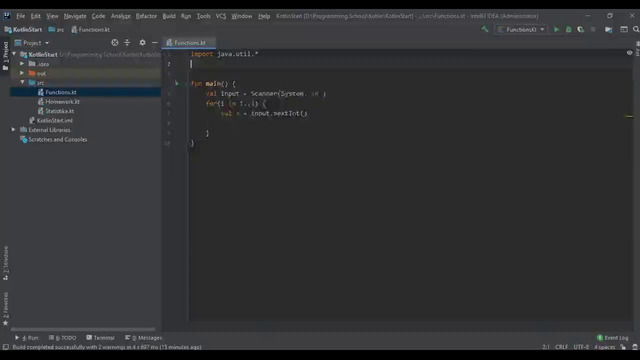Open the Build menu
This screenshot has width=640, height=360.
click(169, 16)
